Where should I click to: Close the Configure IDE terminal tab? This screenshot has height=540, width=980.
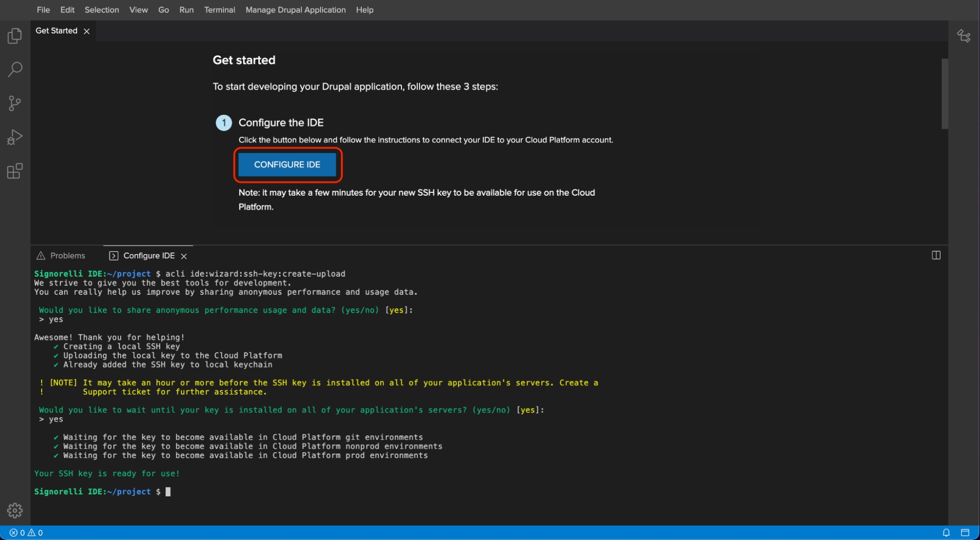coord(184,256)
